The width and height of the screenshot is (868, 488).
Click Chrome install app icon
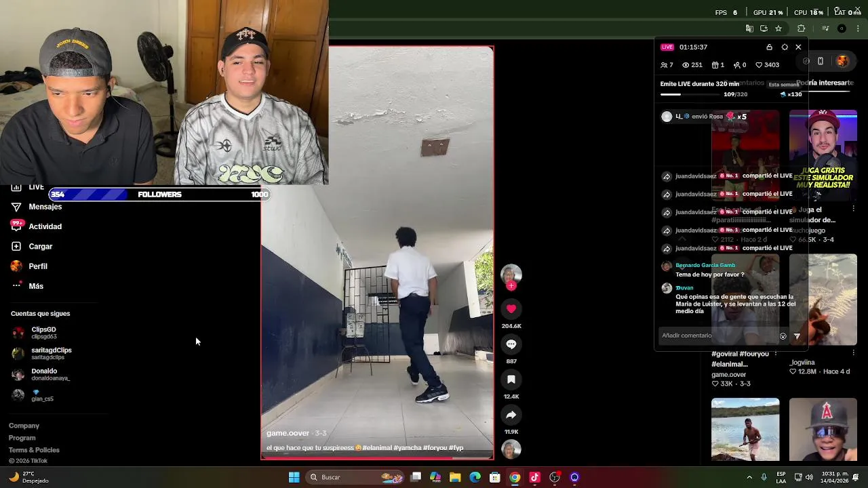pos(764,28)
